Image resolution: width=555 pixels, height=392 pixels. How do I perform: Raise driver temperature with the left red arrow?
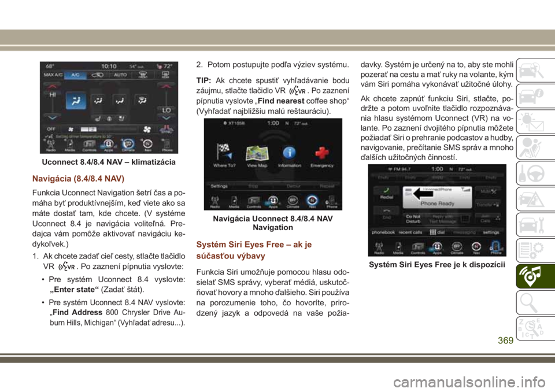tap(52, 86)
